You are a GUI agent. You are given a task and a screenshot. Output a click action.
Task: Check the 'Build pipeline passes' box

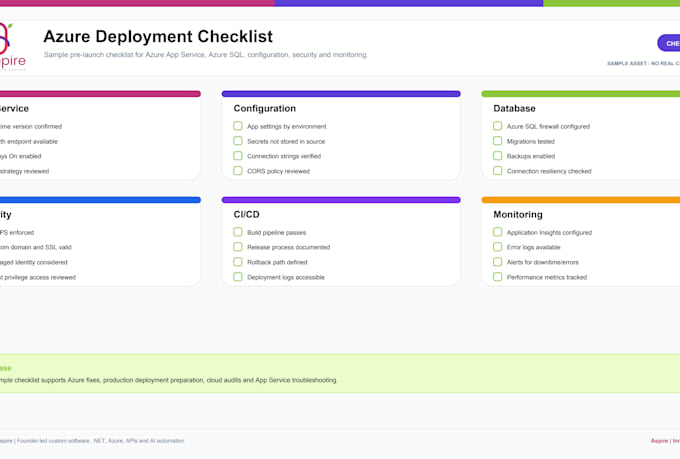[238, 232]
